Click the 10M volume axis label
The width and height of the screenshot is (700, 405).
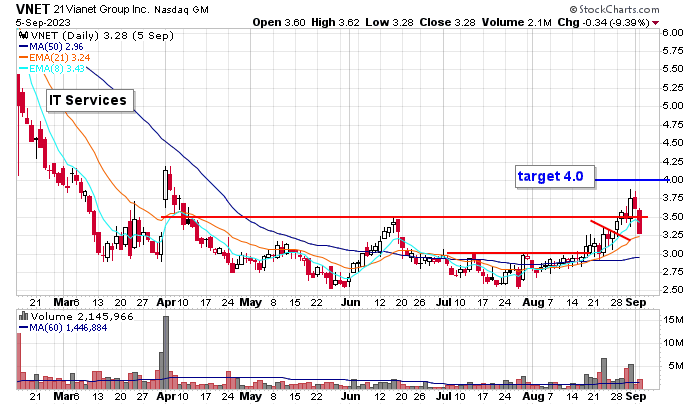[674, 343]
